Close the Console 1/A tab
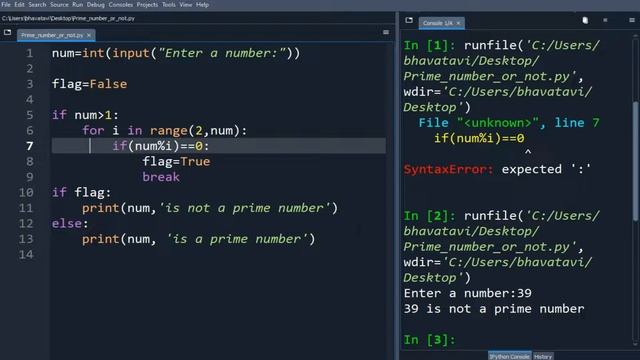The width and height of the screenshot is (640, 360). pyautogui.click(x=458, y=23)
